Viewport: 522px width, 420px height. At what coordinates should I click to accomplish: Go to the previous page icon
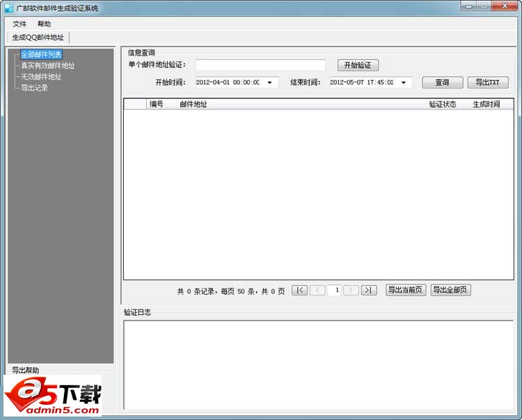coord(317,290)
